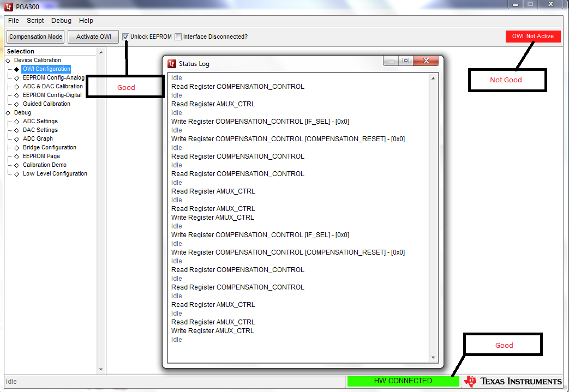Viewport: 569px width, 392px height.
Task: Click the Compensation Mode button
Action: pyautogui.click(x=35, y=37)
